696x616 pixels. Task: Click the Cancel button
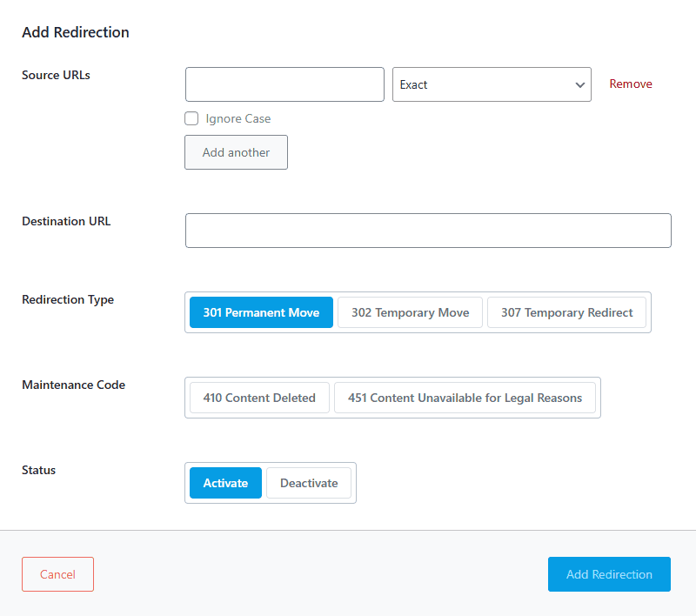pos(57,574)
